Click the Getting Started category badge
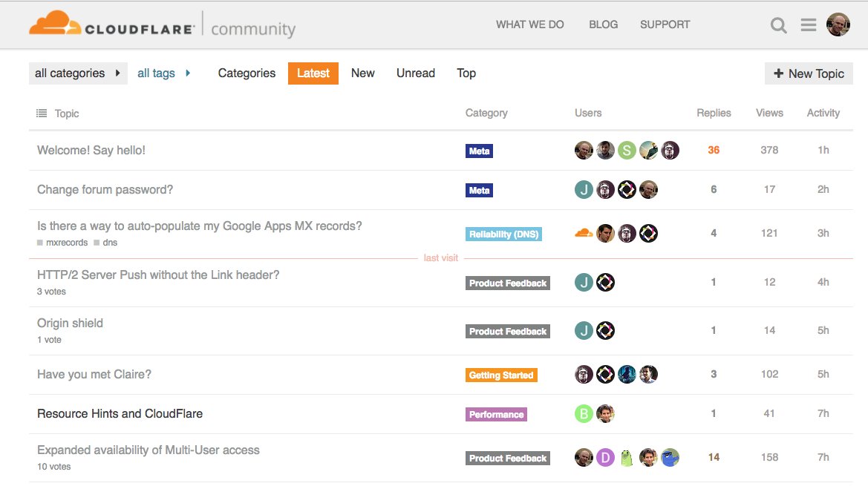The width and height of the screenshot is (868, 486). click(501, 375)
